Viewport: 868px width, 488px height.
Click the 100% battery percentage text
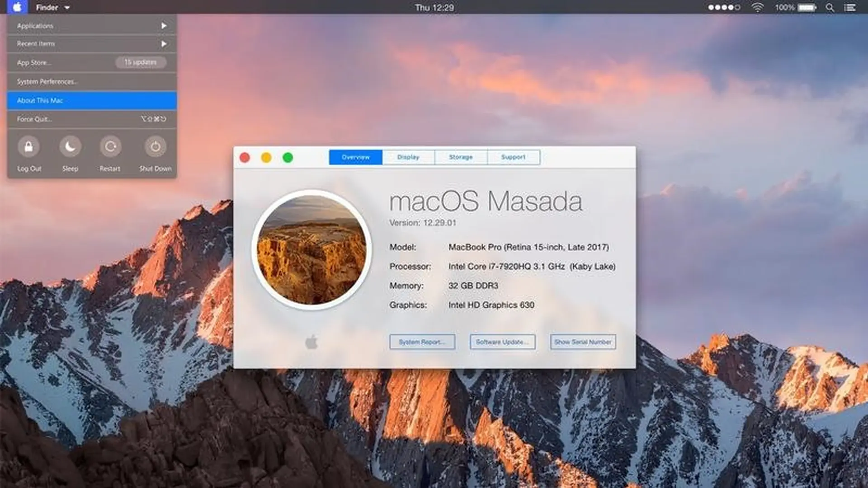point(784,8)
